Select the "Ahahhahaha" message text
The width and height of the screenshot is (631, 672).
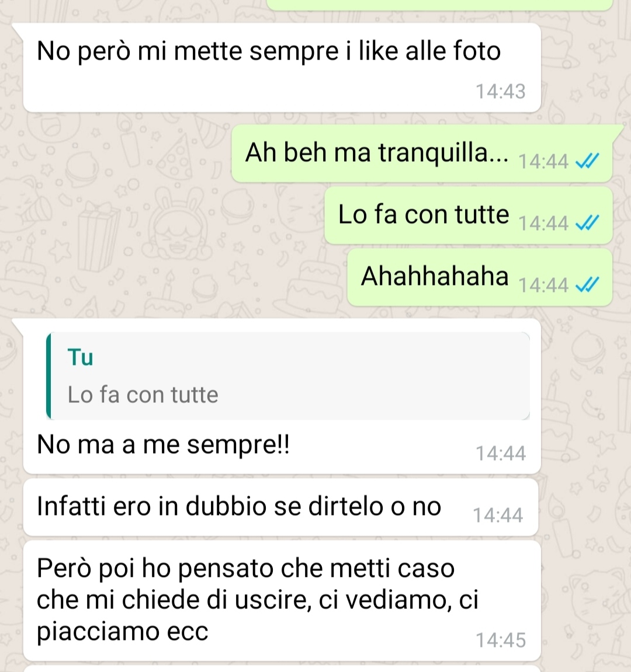435,276
